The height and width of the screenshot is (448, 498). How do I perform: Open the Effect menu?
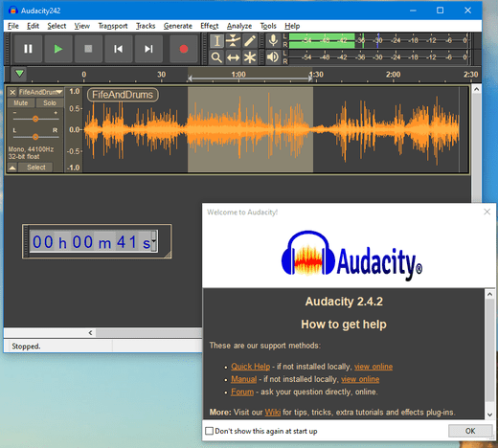click(x=210, y=26)
